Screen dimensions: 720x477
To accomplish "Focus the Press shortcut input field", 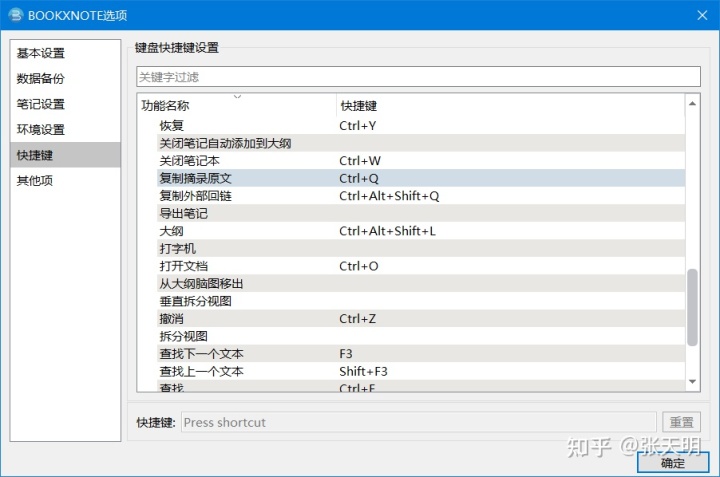I will [419, 422].
